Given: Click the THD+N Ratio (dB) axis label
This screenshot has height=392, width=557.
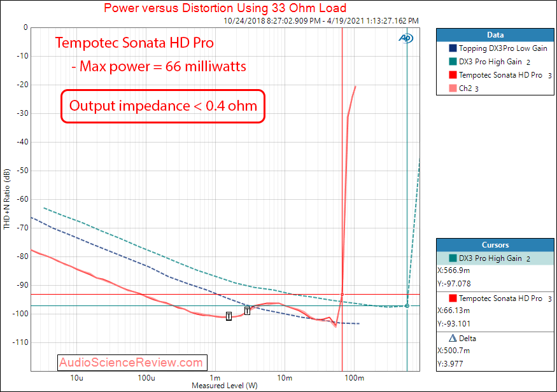Looking at the screenshot, I should click(7, 199).
